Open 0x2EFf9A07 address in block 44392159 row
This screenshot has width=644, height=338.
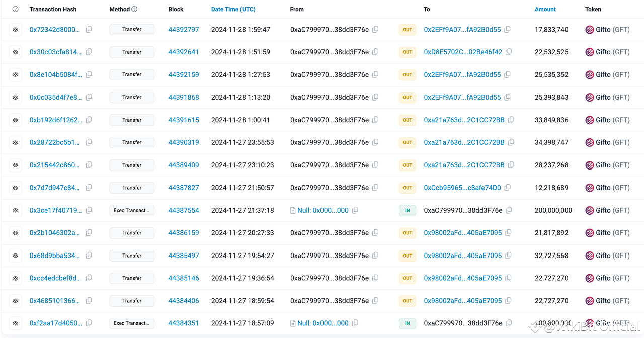click(x=462, y=75)
